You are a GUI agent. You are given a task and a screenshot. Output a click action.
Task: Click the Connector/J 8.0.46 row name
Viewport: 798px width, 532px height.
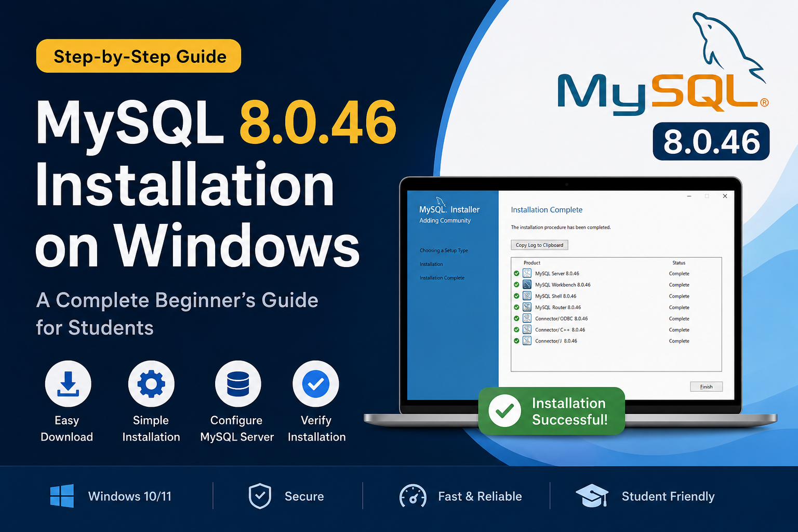556,341
